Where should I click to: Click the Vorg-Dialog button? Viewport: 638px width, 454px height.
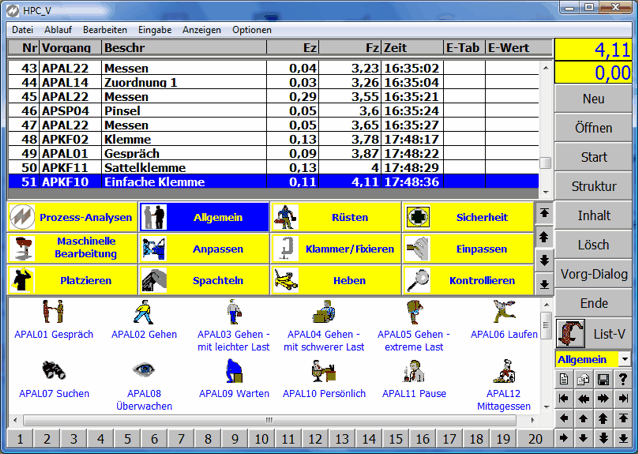coord(594,274)
